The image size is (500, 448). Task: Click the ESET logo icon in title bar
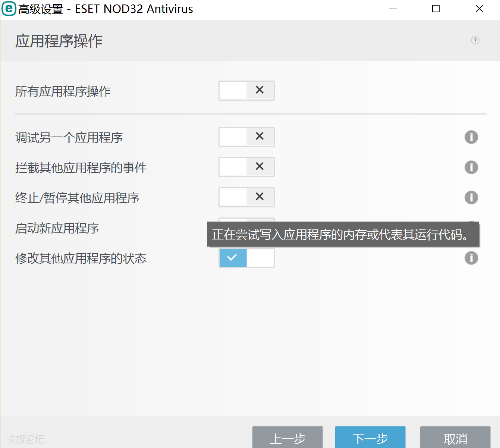9,9
